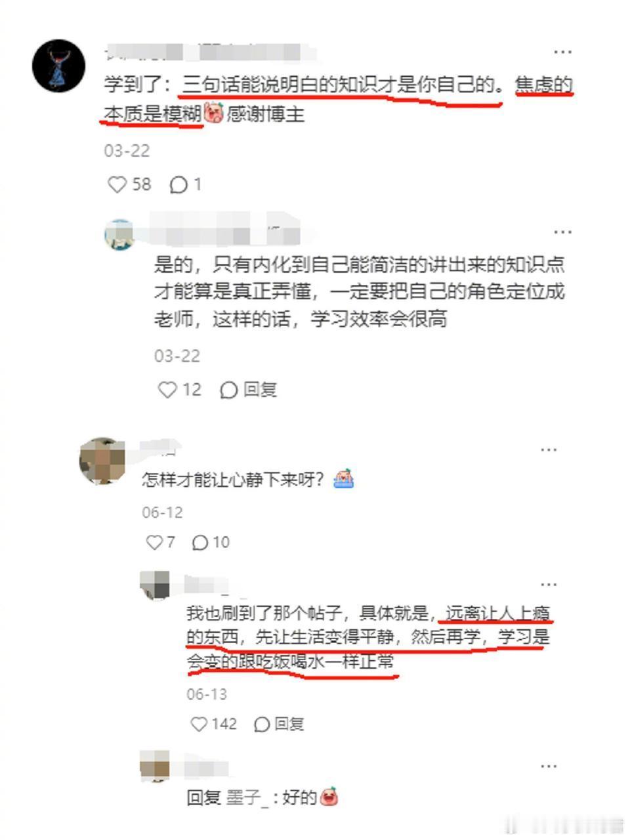Open the dark avatar of top commenter
630x840 pixels.
pos(59,66)
